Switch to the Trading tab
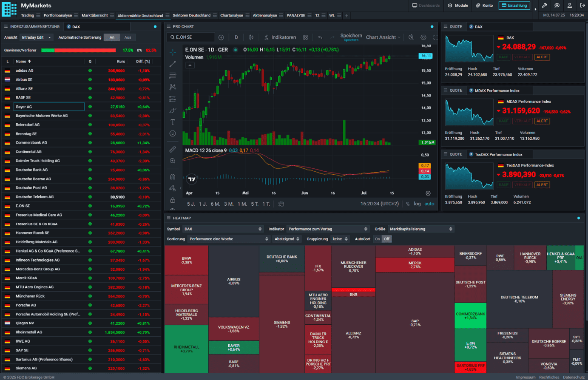Screen dimensions: 588x380 tap(28, 15)
